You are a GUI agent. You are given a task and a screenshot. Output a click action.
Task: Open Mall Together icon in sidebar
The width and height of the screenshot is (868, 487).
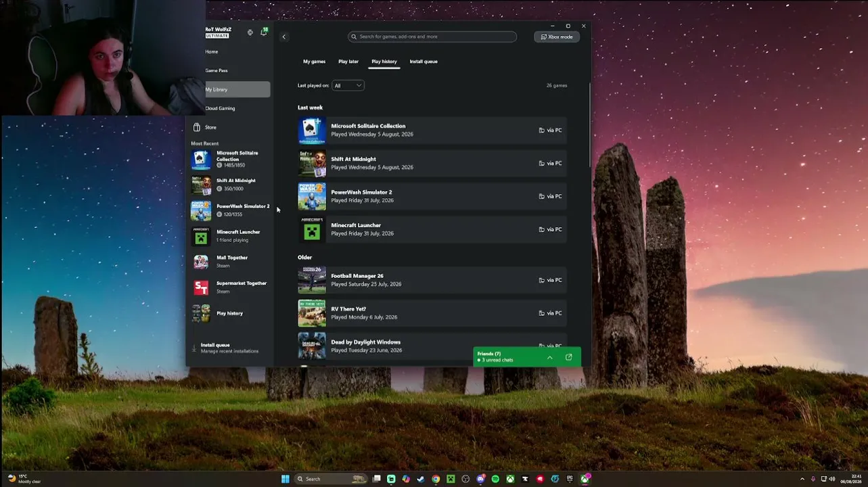pos(201,262)
